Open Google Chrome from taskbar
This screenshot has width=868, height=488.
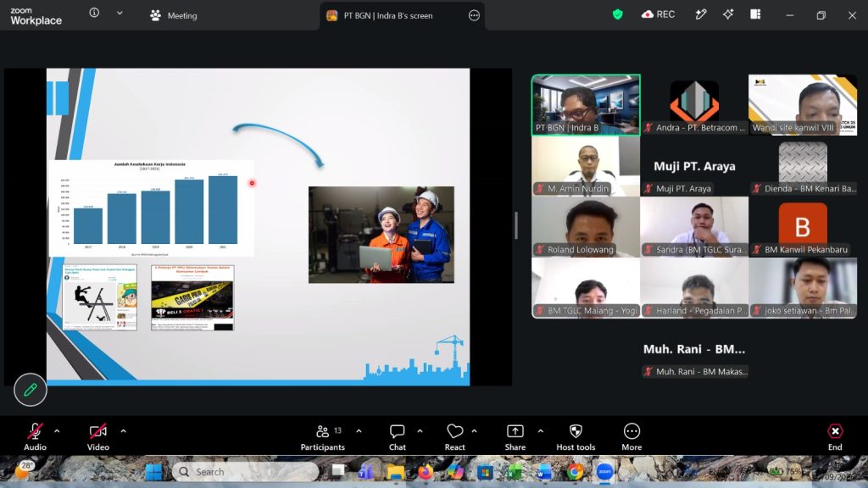click(x=575, y=472)
